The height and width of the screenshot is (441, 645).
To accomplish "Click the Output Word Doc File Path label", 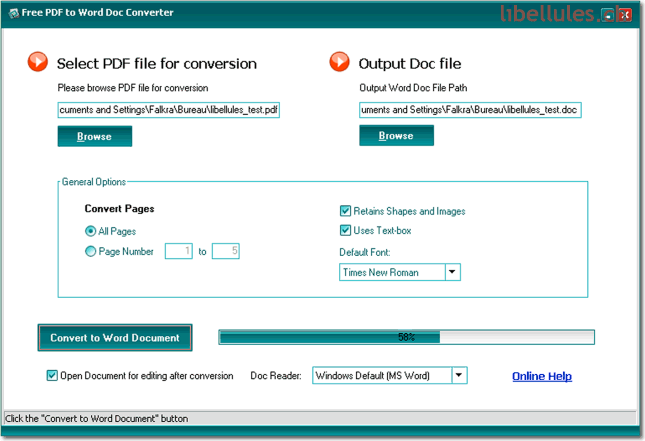I will [413, 88].
